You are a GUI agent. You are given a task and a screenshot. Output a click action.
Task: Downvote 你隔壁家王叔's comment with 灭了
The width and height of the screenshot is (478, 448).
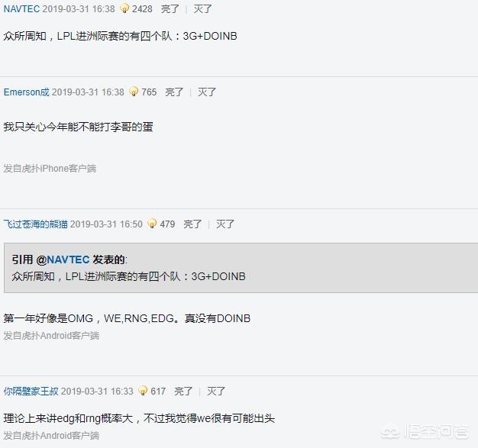216,391
